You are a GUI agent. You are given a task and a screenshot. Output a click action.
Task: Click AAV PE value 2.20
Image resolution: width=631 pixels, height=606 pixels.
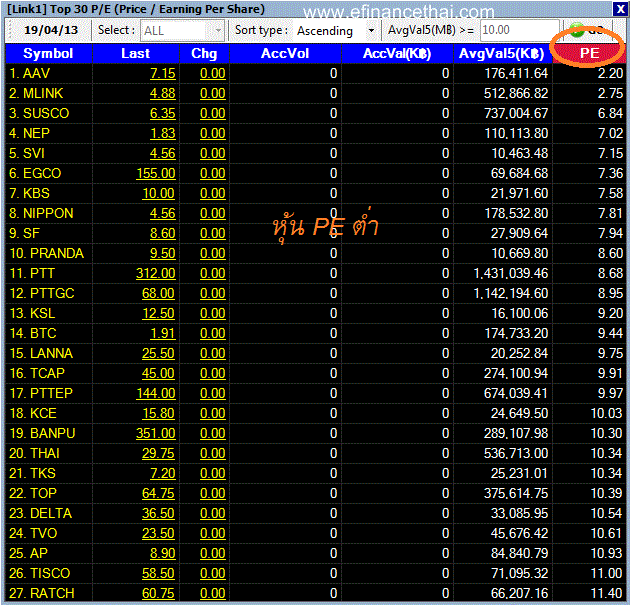point(610,74)
